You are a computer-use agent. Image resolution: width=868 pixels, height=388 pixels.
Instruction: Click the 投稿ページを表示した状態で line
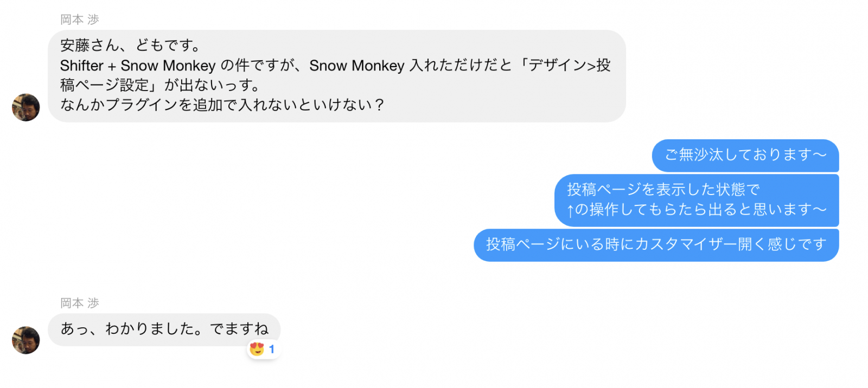click(663, 190)
